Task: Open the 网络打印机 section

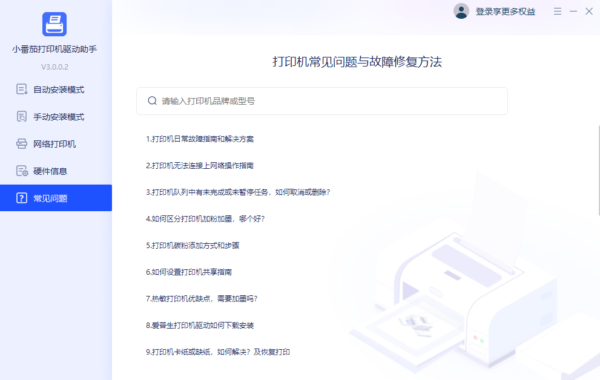Action: (x=56, y=144)
